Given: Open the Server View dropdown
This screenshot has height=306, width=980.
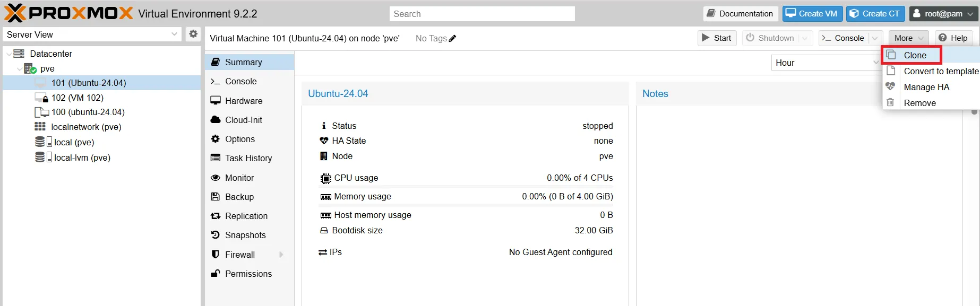Looking at the screenshot, I should point(174,34).
